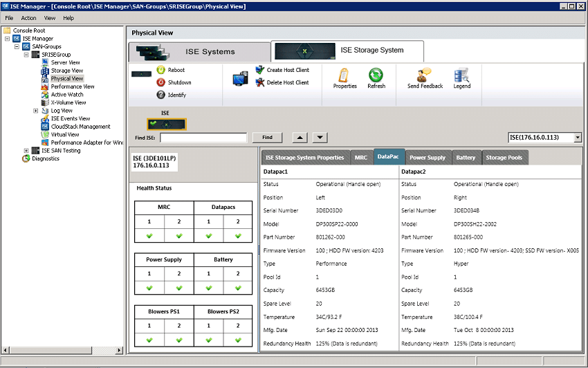Switch to ISE Storage System tab
This screenshot has height=368, width=588.
pos(347,50)
